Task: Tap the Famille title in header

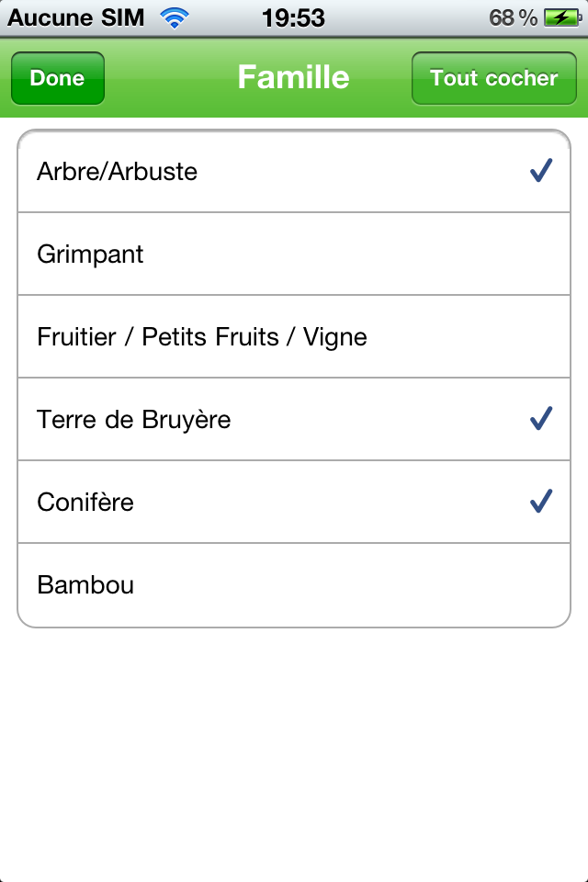Action: pyautogui.click(x=293, y=77)
